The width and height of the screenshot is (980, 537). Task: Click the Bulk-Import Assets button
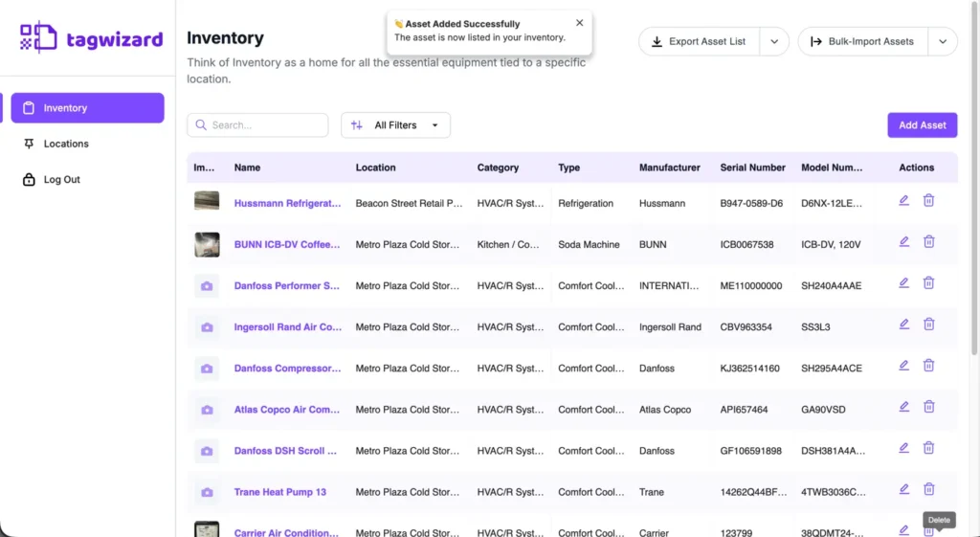click(863, 41)
